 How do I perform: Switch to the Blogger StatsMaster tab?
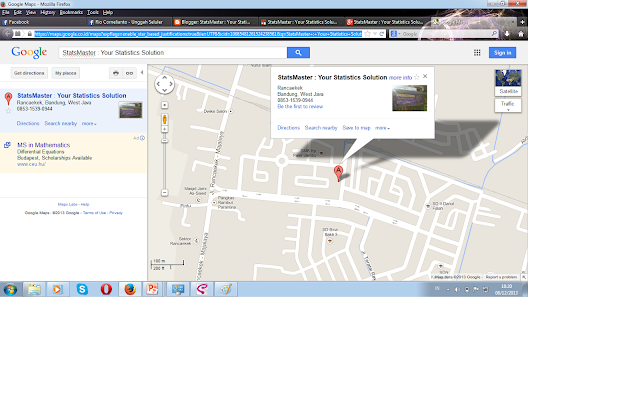click(x=214, y=22)
